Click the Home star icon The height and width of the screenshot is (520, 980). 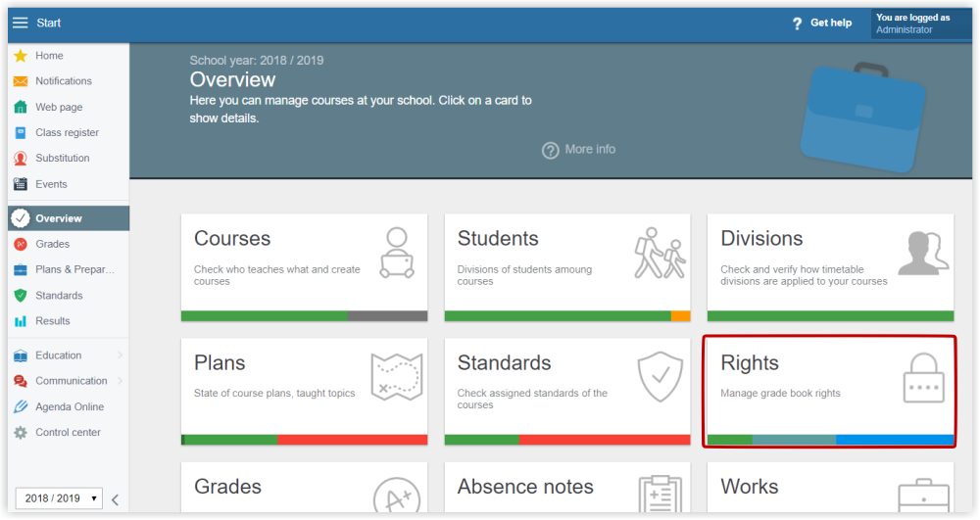[21, 56]
